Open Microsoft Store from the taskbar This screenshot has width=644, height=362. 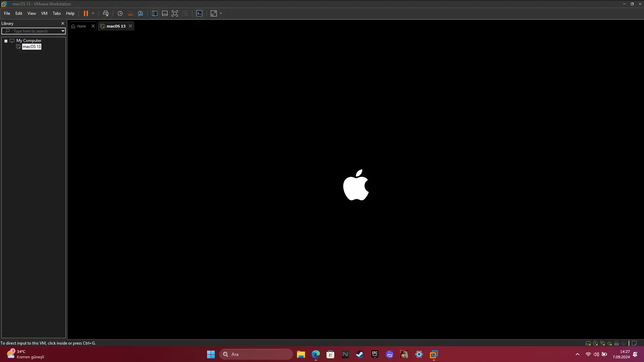[x=331, y=354]
